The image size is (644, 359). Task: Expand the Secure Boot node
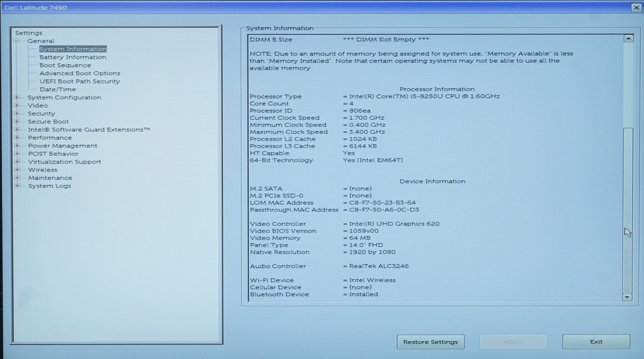coord(17,121)
